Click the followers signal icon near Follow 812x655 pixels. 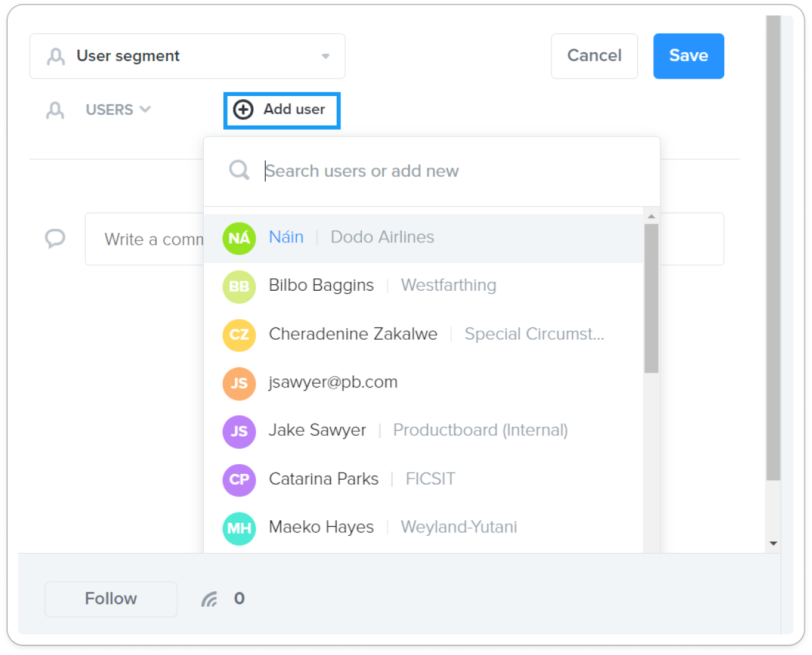click(209, 599)
